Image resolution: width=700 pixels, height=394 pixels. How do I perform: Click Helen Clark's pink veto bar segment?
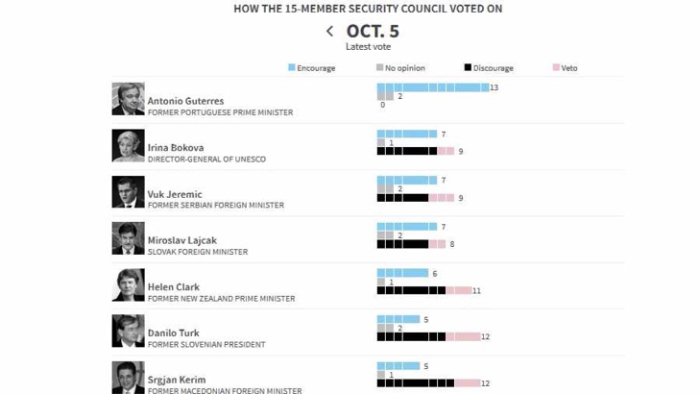pos(458,290)
